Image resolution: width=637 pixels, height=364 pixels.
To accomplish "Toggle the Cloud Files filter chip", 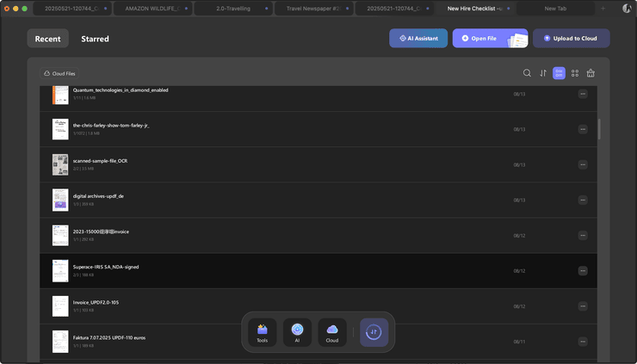I will point(59,73).
